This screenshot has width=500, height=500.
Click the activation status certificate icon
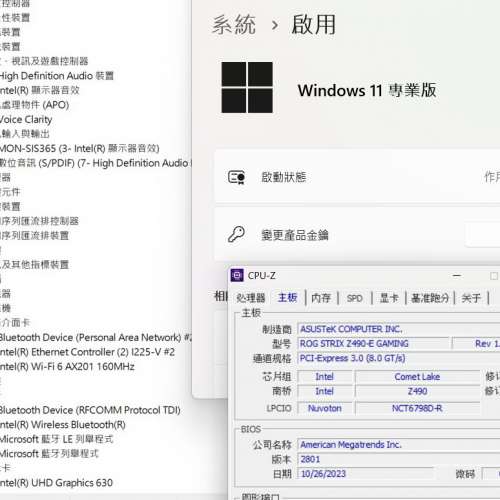236,177
